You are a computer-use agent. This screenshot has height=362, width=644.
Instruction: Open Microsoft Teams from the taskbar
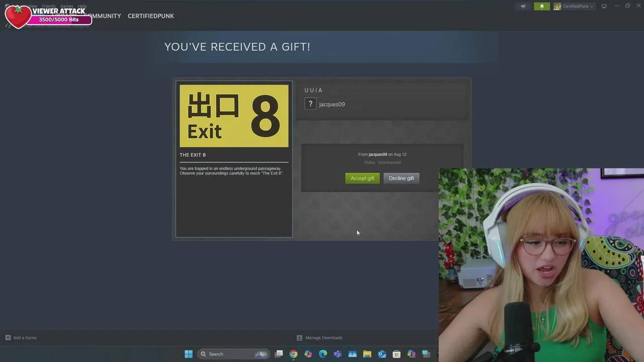[x=338, y=354]
